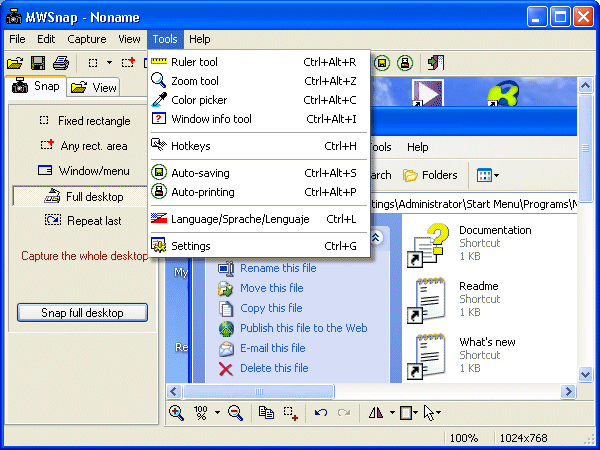The width and height of the screenshot is (600, 450).
Task: Click E-mail this file in captured image
Action: point(262,348)
